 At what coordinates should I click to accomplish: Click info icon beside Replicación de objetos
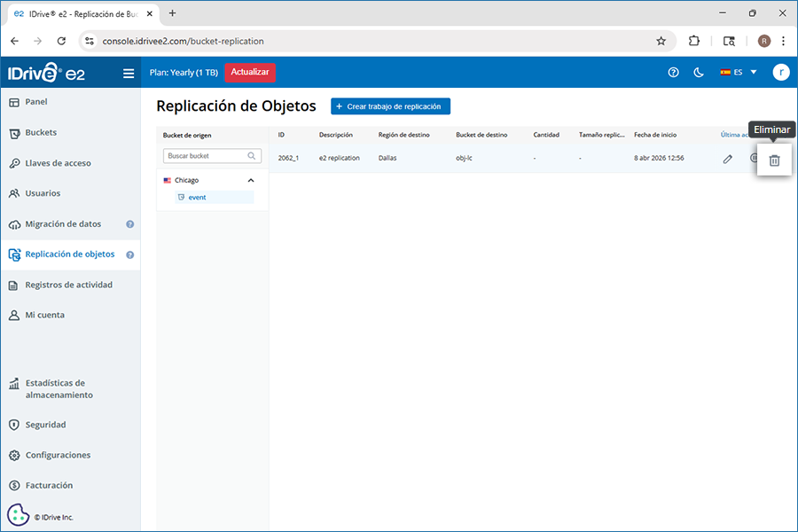pyautogui.click(x=130, y=254)
